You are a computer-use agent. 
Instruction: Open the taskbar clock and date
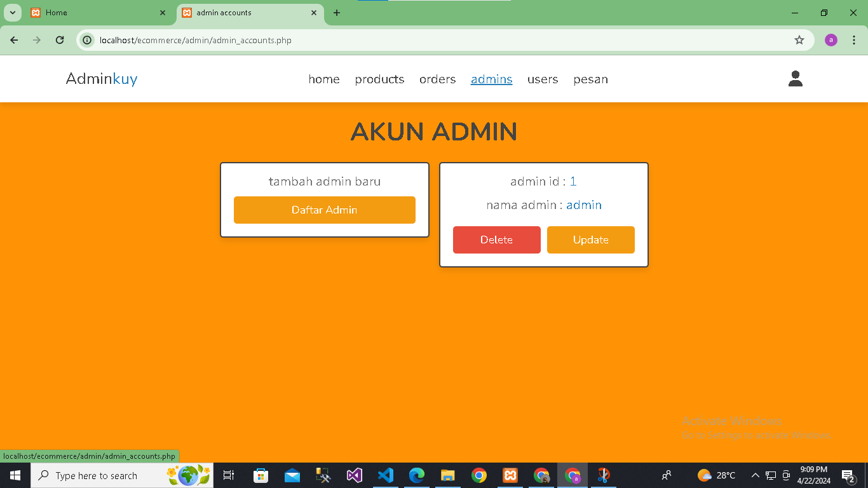pos(813,475)
